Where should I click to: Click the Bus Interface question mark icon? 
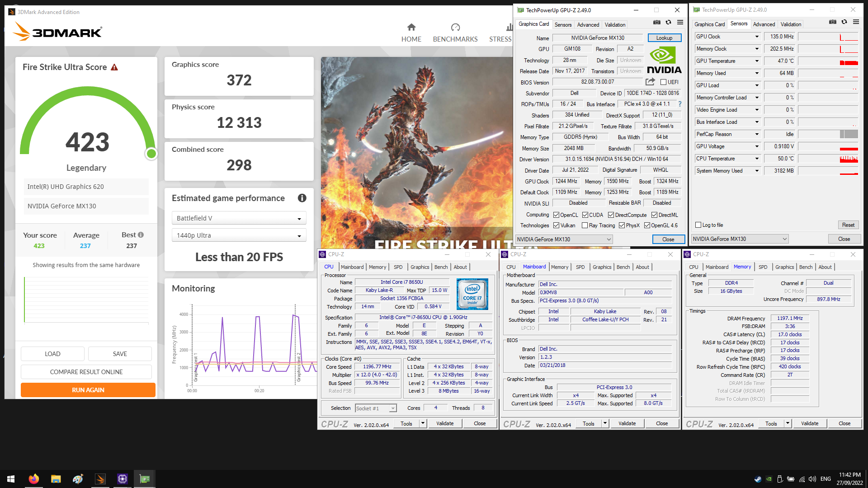coord(679,104)
